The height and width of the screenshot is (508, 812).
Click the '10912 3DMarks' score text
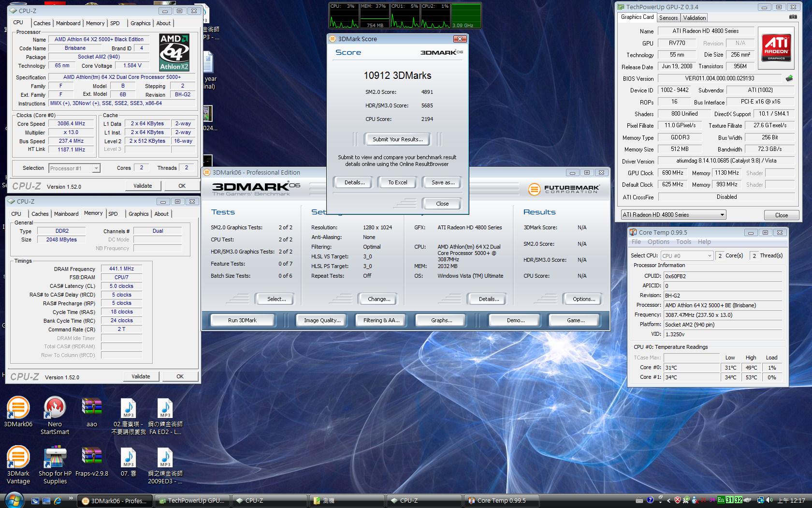pos(397,75)
